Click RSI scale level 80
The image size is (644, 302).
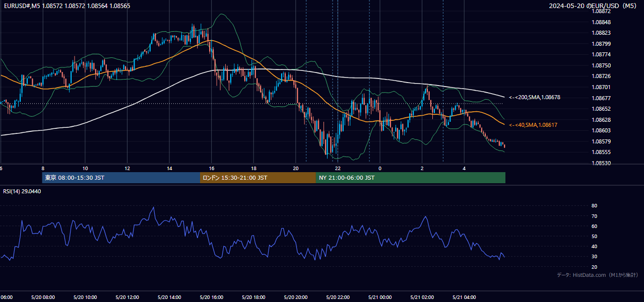[594, 206]
